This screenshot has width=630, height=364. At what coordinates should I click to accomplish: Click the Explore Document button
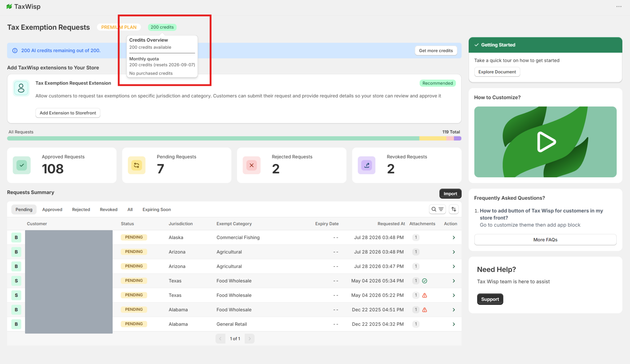497,72
